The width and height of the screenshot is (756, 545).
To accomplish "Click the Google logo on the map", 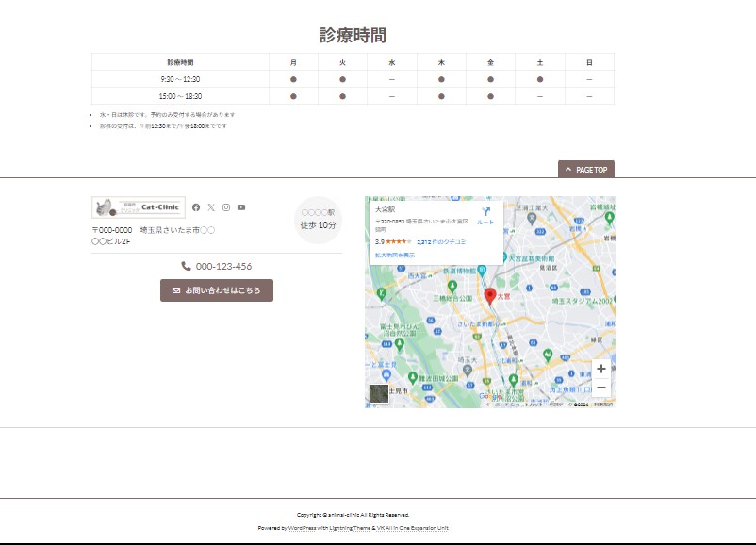I will pos(490,396).
